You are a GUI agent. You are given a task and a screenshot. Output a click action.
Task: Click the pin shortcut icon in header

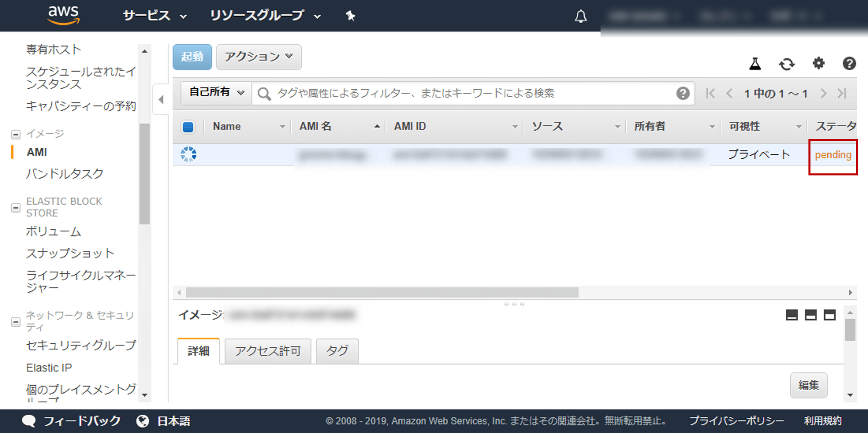click(x=350, y=16)
